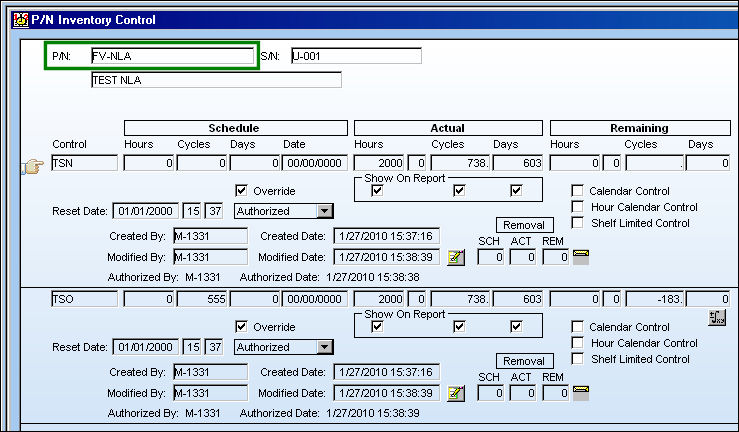Click the Schedule header button
Image resolution: width=739 pixels, height=432 pixels.
(x=236, y=128)
